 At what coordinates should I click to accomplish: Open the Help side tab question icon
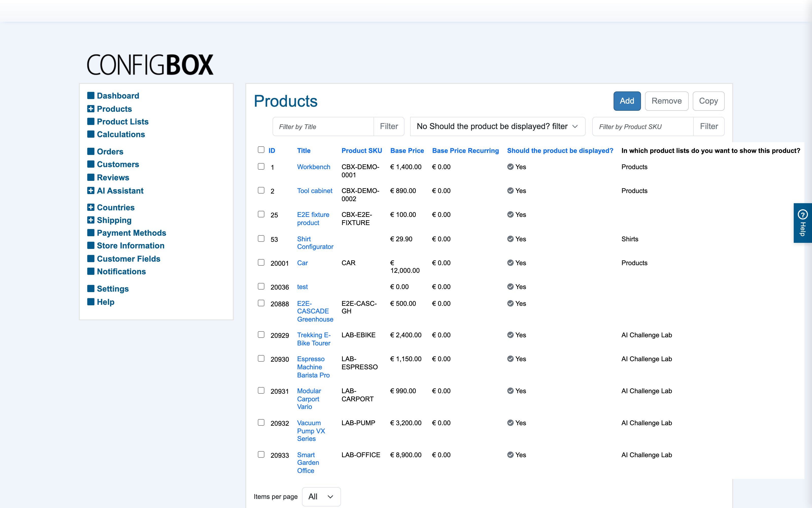click(x=803, y=214)
